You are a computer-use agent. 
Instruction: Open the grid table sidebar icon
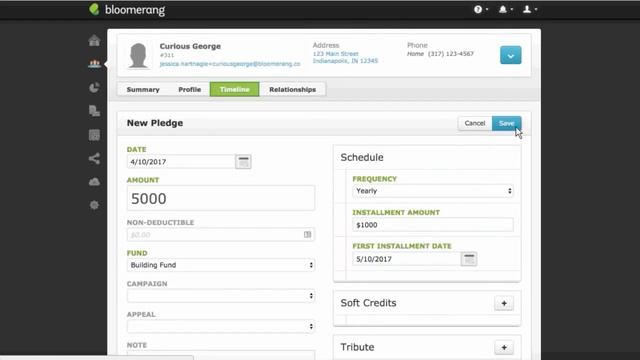point(94,135)
